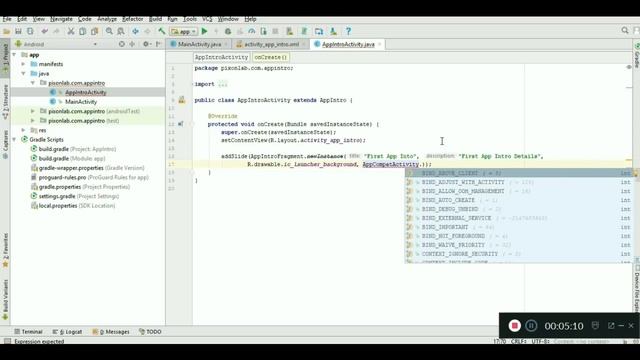640x360 pixels.
Task: Click the Open folder toolbar icon
Action: tap(7, 31)
